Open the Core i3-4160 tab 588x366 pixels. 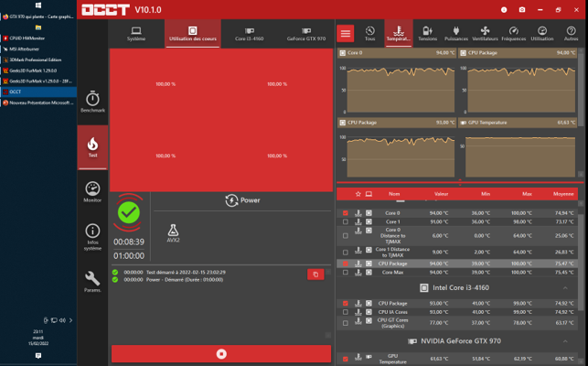[250, 34]
